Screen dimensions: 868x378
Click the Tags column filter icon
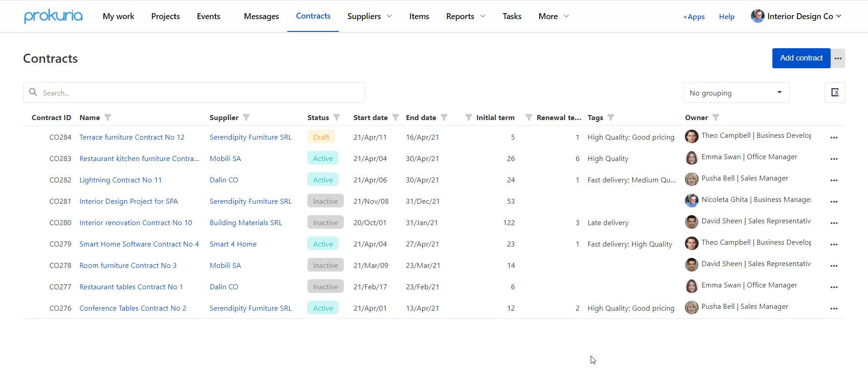(611, 117)
